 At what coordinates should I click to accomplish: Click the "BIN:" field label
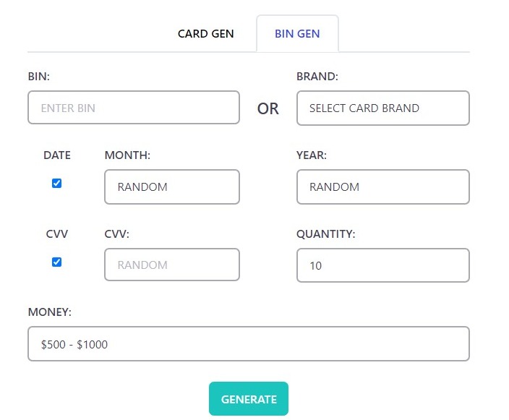click(x=39, y=77)
